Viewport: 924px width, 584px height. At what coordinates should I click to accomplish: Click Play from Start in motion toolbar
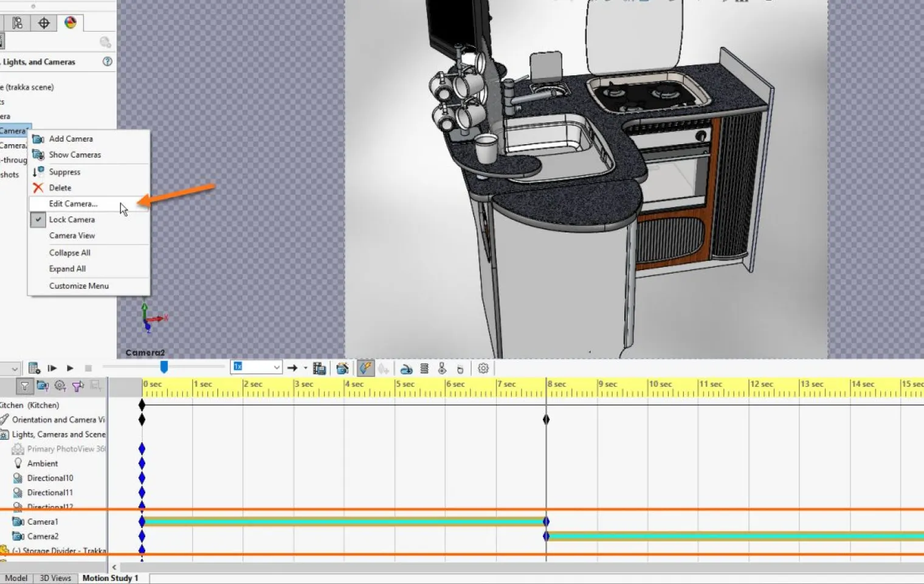point(52,368)
